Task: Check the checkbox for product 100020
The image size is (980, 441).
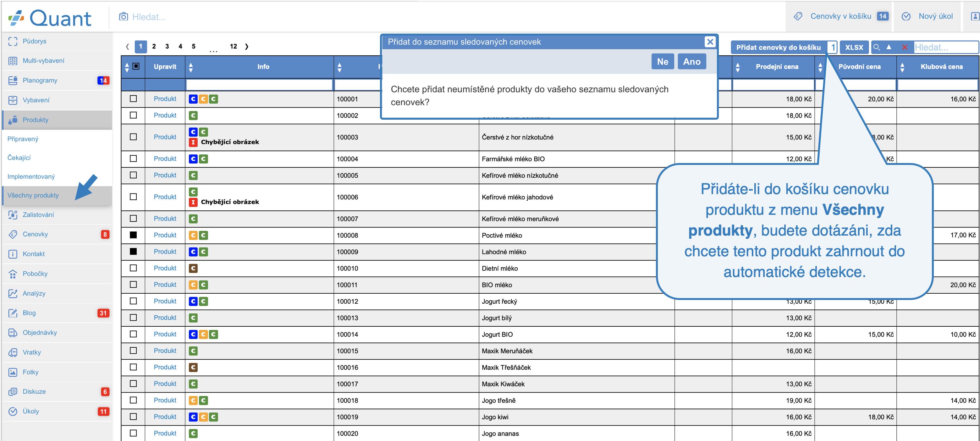Action: click(x=133, y=433)
